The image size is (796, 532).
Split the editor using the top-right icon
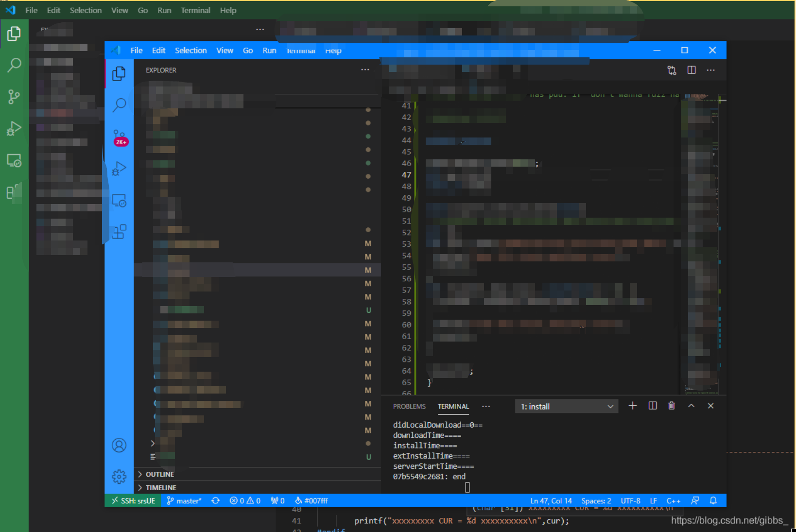click(692, 70)
